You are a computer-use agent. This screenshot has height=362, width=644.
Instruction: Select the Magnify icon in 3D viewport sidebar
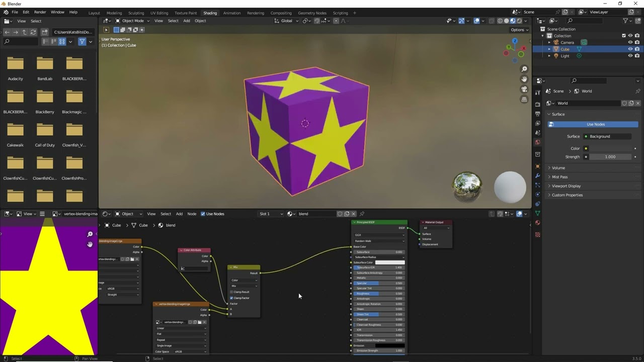coord(524,69)
